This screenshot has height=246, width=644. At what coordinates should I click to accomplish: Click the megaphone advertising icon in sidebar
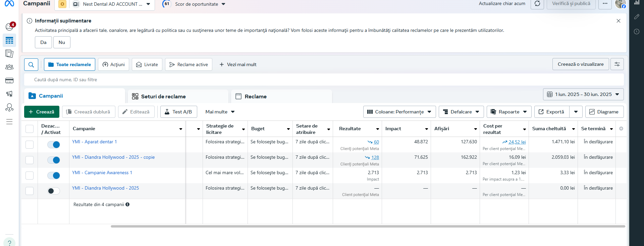click(9, 94)
